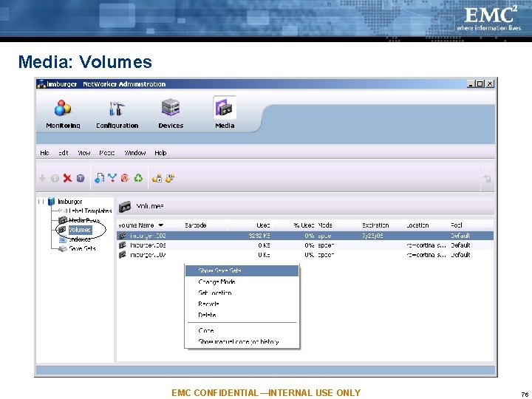Click Default pool cell in third row
The image size is (532, 399).
coord(460,255)
